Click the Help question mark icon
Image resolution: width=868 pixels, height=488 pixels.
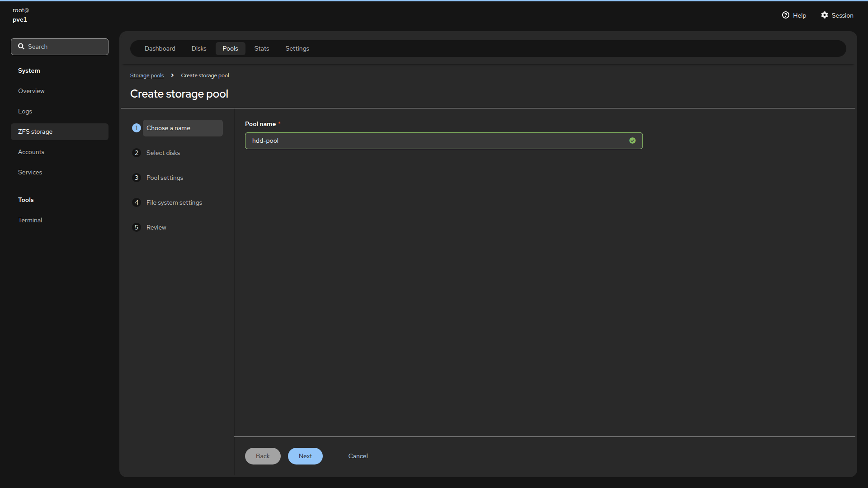pos(785,15)
